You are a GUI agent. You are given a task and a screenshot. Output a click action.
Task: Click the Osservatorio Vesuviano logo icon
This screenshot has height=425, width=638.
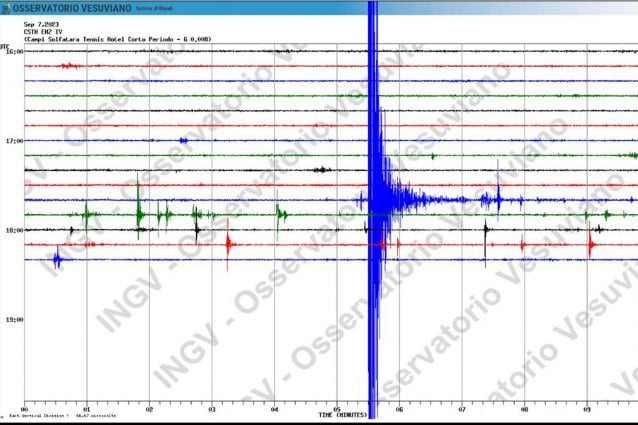[6, 8]
